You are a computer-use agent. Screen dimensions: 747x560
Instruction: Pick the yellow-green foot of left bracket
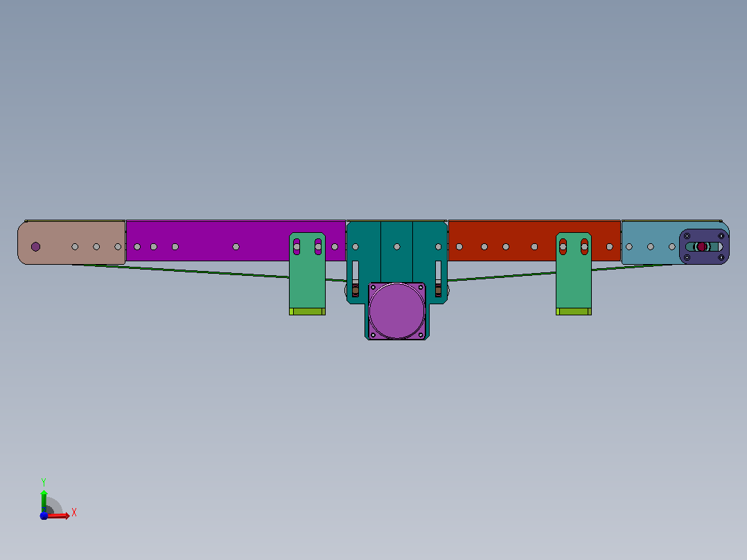(307, 312)
